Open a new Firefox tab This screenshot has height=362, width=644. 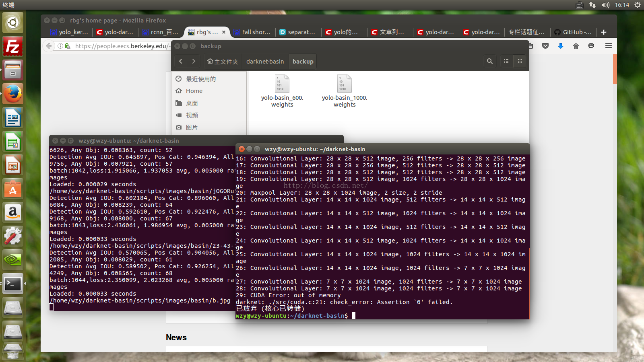tap(603, 32)
